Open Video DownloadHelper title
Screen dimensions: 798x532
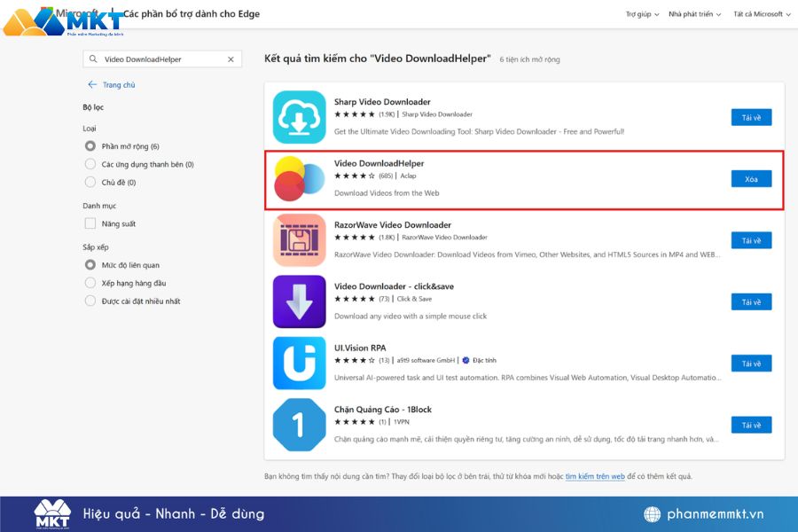coord(379,163)
